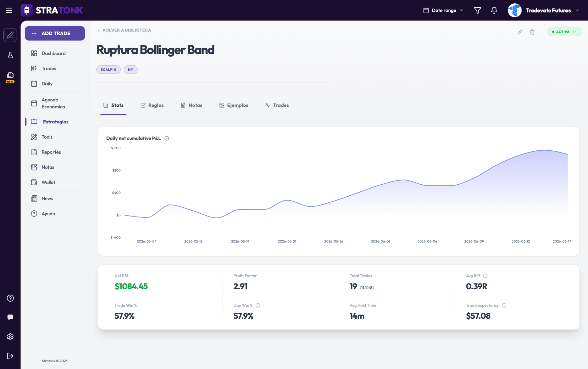Show info for Daily net cumulative P&L
The image size is (588, 369).
coord(167,138)
